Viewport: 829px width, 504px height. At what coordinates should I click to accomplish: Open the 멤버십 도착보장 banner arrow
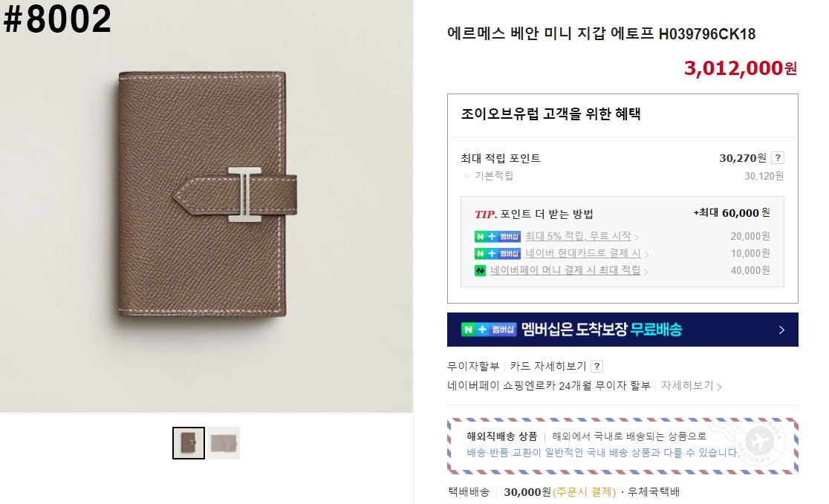coord(781,330)
